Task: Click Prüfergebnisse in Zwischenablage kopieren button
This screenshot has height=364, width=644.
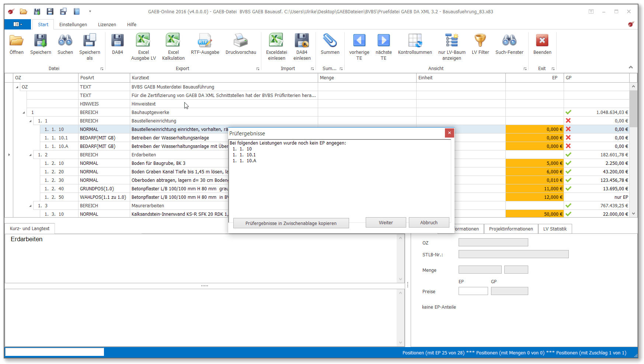Action: coord(291,223)
